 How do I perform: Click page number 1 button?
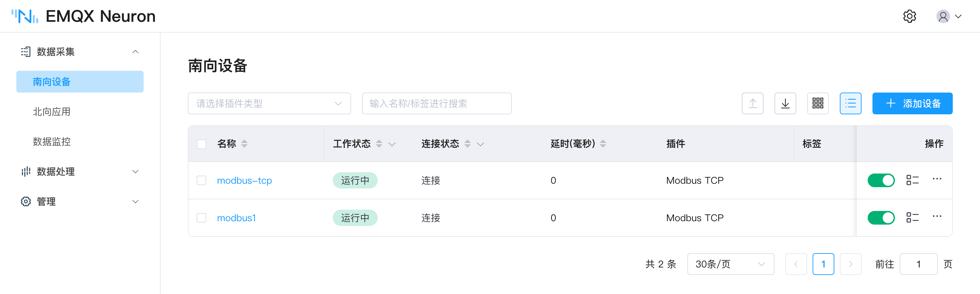click(x=823, y=264)
